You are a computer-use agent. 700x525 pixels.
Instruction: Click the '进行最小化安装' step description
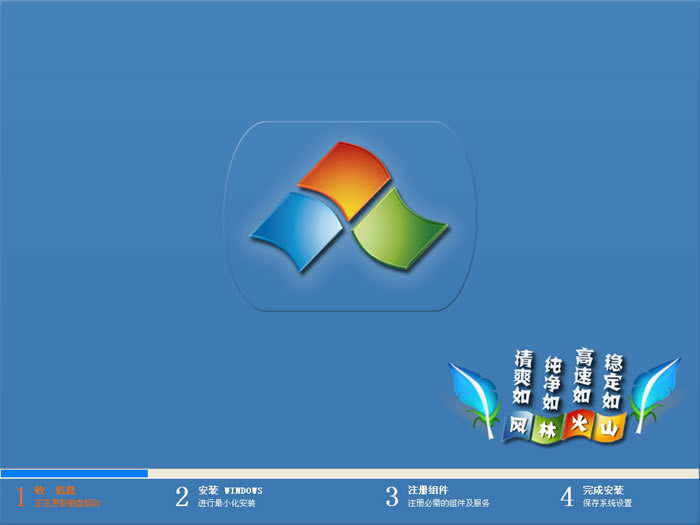point(226,503)
